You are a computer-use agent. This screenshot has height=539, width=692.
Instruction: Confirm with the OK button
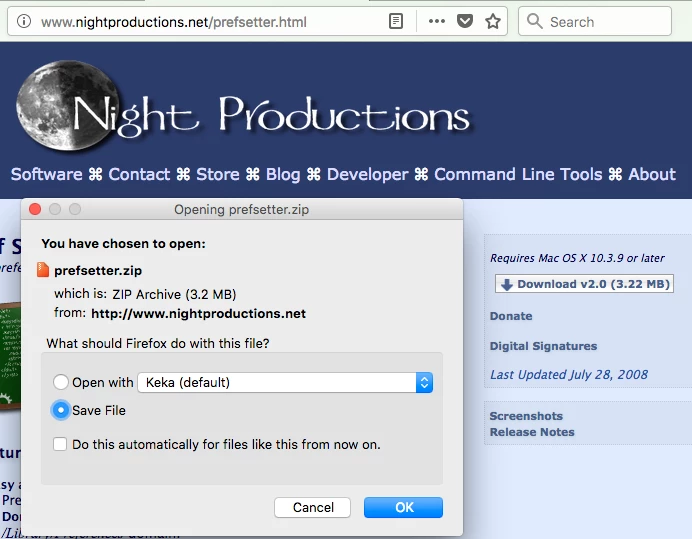click(x=403, y=507)
